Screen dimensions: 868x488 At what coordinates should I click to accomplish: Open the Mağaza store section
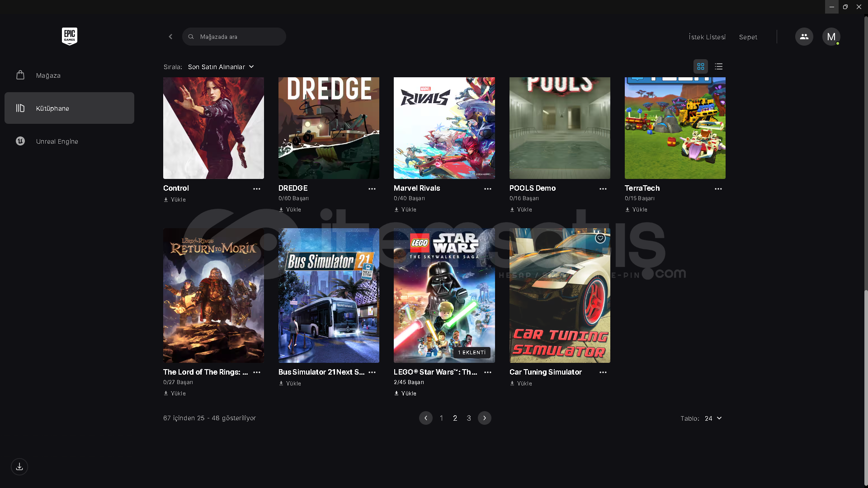(x=69, y=75)
